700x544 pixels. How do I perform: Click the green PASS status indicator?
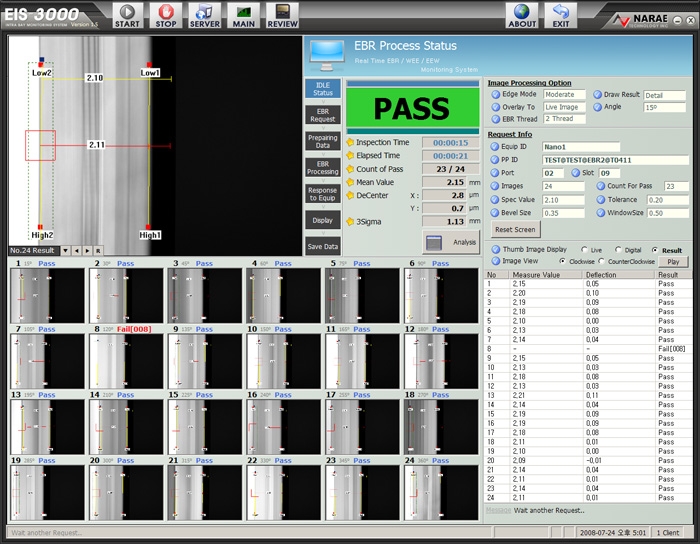click(412, 108)
